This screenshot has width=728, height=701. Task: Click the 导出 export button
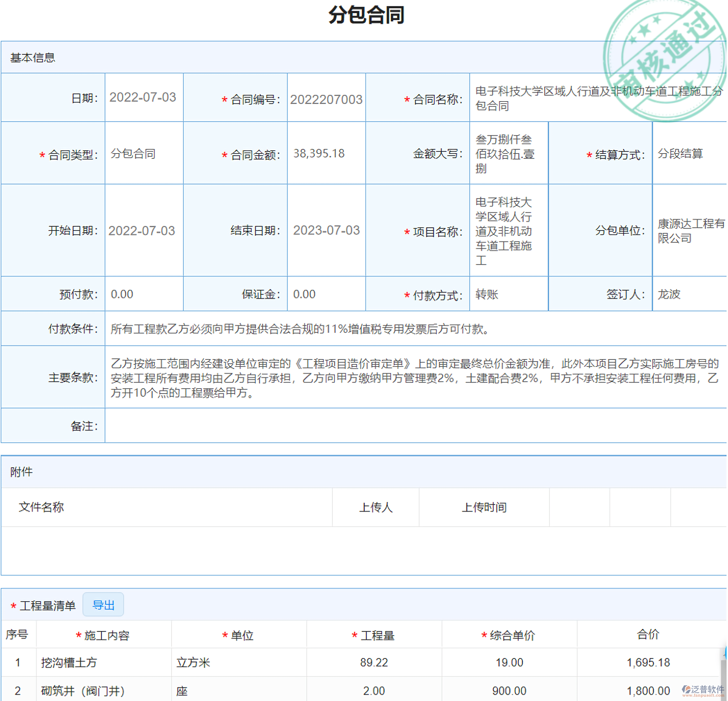click(x=104, y=604)
